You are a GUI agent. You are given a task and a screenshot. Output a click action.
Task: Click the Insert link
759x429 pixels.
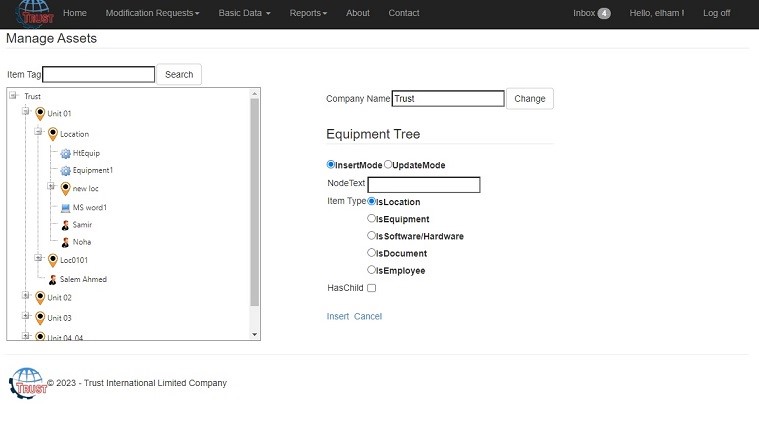(338, 316)
